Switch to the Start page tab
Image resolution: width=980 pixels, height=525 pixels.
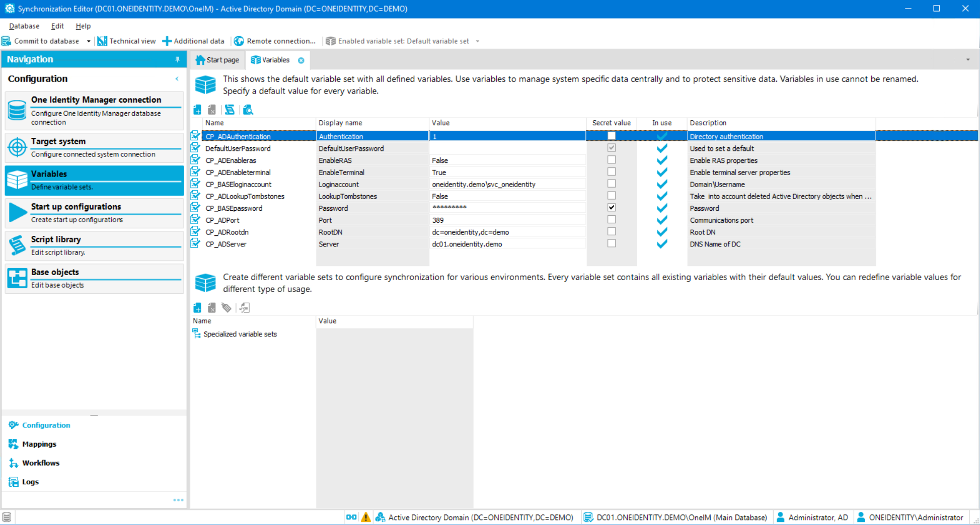217,60
